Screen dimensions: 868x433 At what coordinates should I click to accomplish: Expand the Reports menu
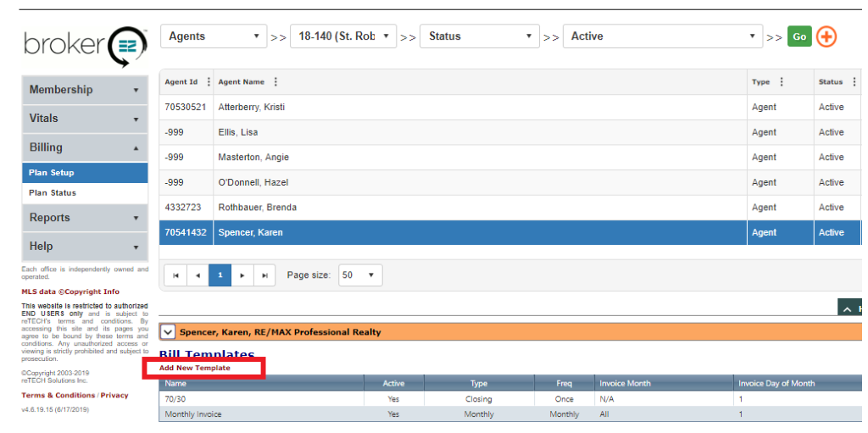coord(85,218)
